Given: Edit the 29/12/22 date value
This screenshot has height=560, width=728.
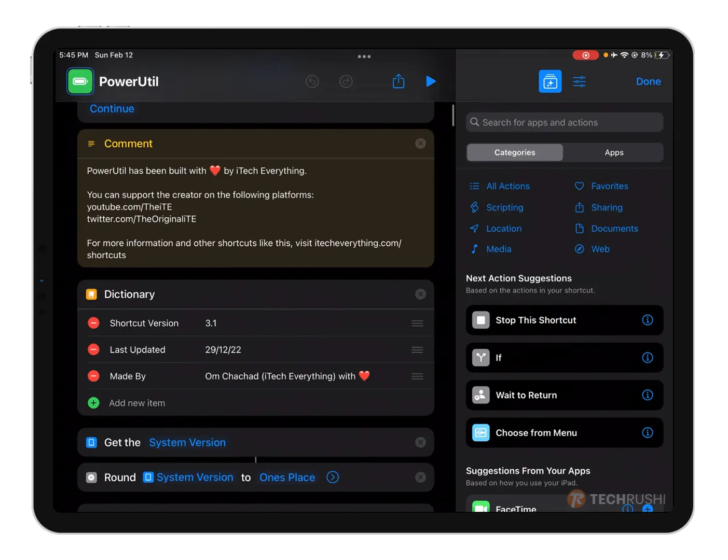Looking at the screenshot, I should pos(223,349).
